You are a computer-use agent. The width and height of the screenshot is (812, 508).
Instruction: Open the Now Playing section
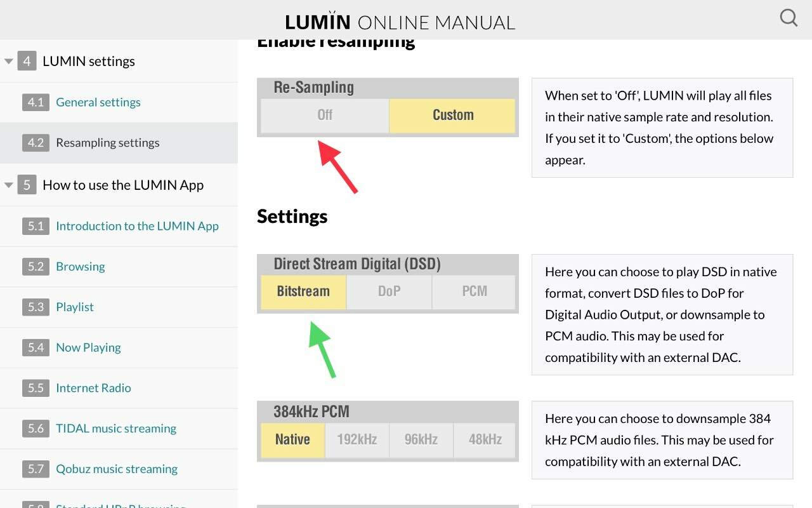[88, 348]
